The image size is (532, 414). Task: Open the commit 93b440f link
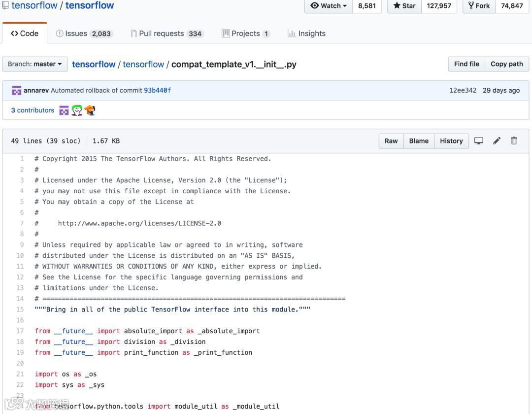(x=158, y=90)
